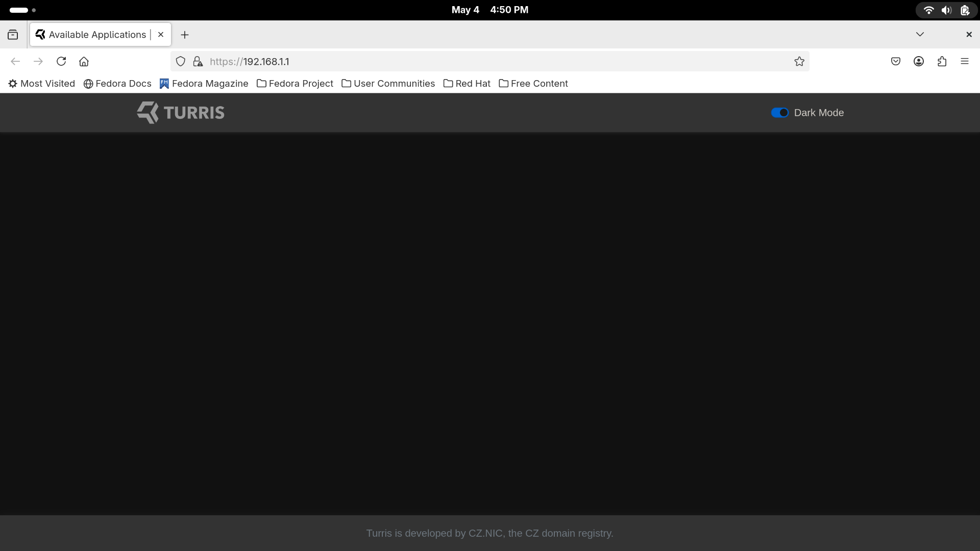The width and height of the screenshot is (980, 551).
Task: Close the Available Applications tab
Action: coord(161,35)
